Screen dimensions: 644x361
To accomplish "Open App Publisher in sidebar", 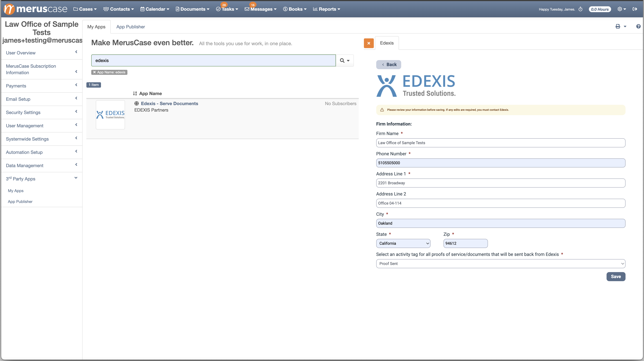I will pos(20,202).
